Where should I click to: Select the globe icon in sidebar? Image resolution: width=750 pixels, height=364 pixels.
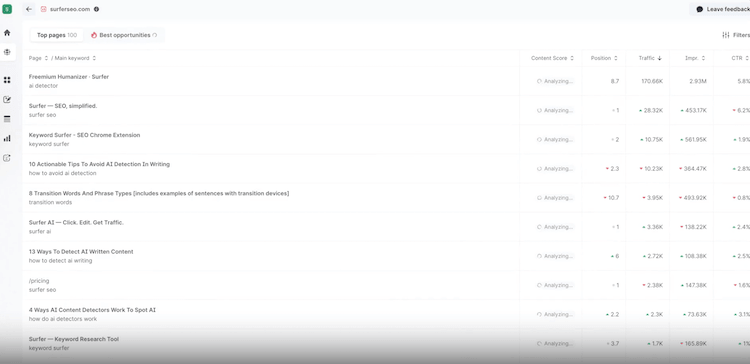(x=7, y=52)
